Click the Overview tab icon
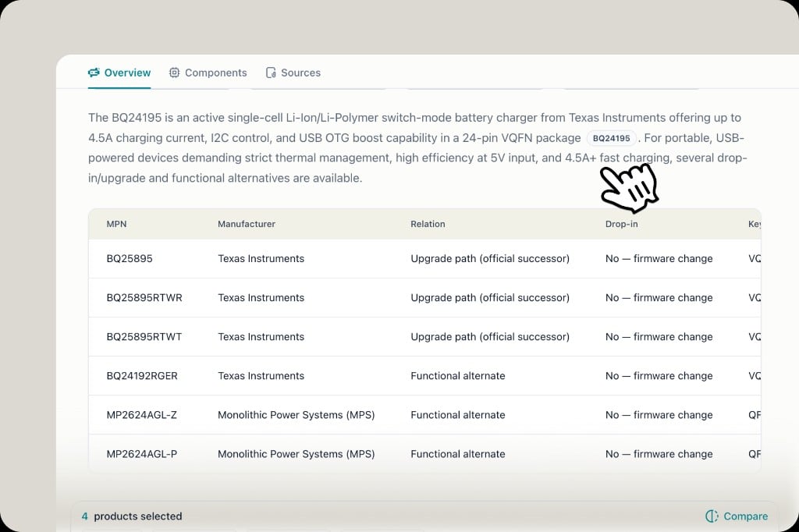The width and height of the screenshot is (799, 532). [94, 73]
